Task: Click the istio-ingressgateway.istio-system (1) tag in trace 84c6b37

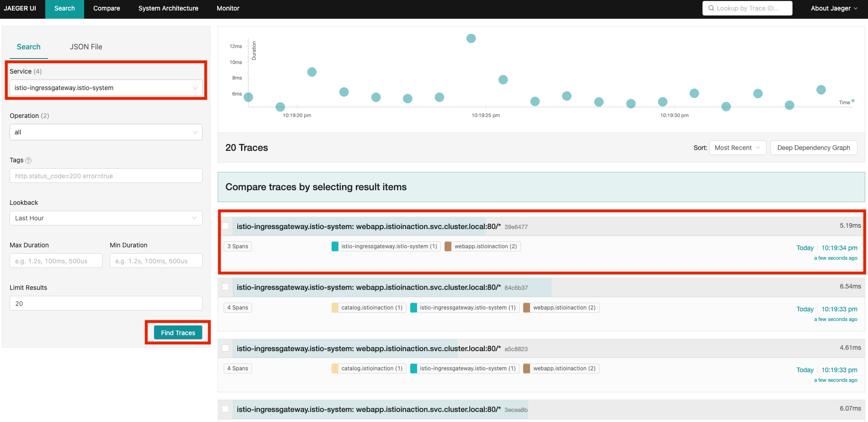Action: pos(465,308)
